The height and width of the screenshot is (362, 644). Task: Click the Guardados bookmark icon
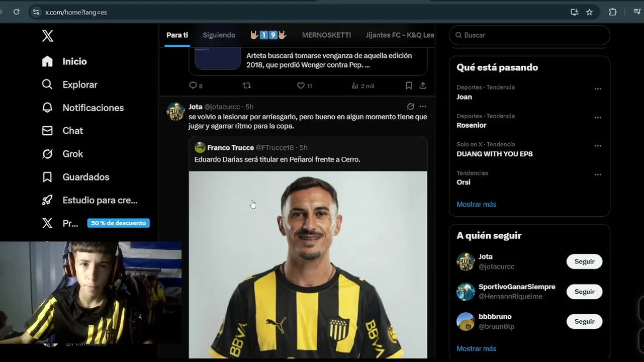47,177
